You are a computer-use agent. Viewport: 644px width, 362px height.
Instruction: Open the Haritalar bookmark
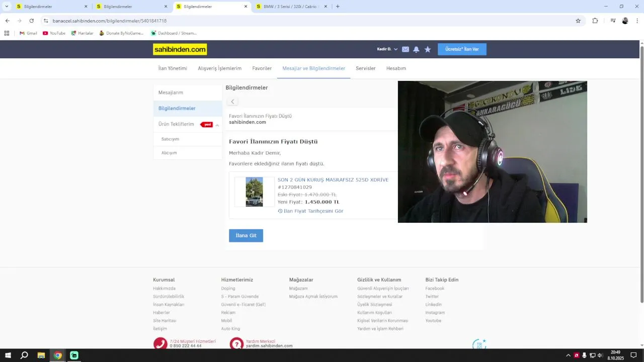[83, 33]
